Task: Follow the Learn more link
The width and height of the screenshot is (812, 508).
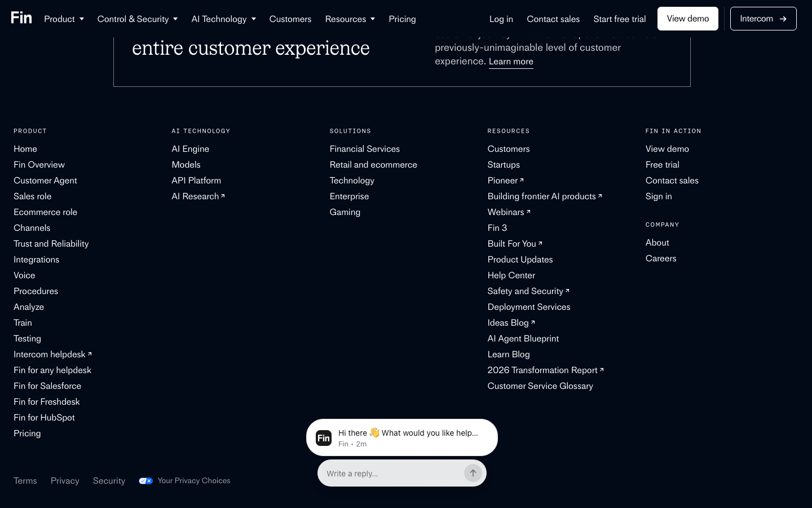Action: tap(511, 62)
